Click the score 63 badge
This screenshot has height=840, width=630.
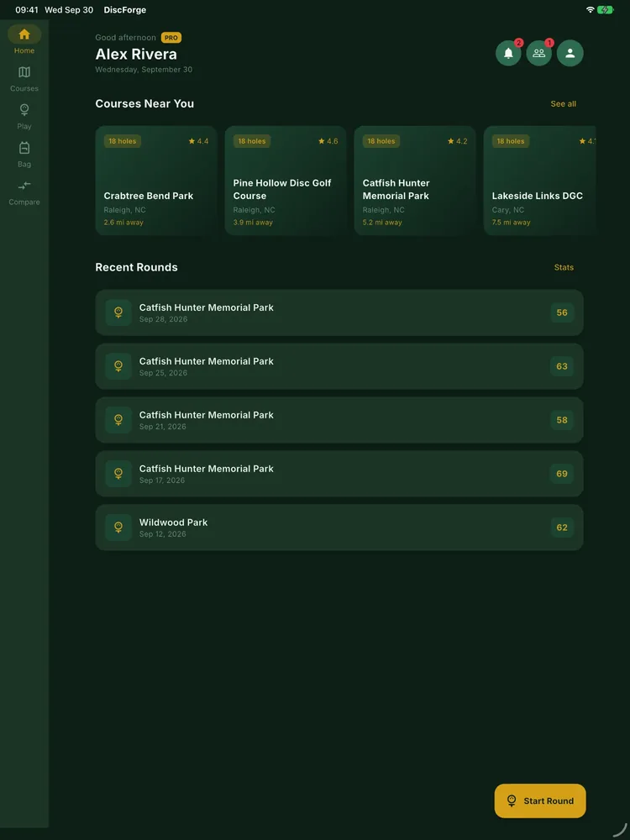point(562,366)
